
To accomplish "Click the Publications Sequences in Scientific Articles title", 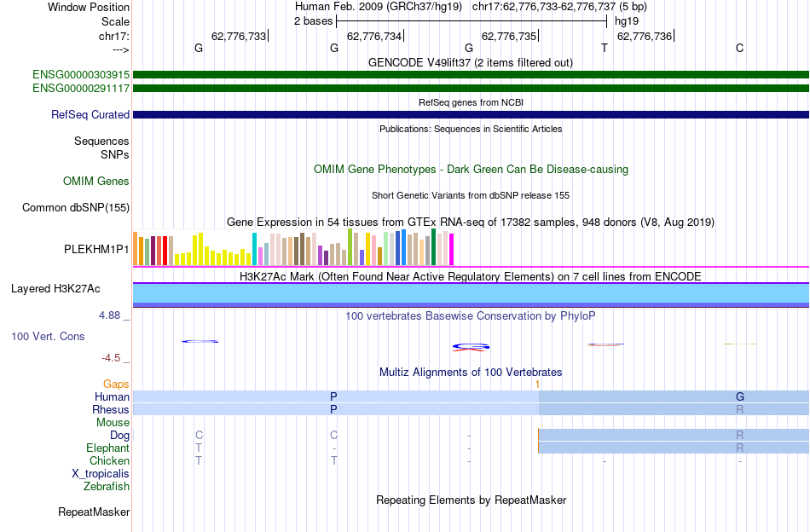I will (471, 129).
